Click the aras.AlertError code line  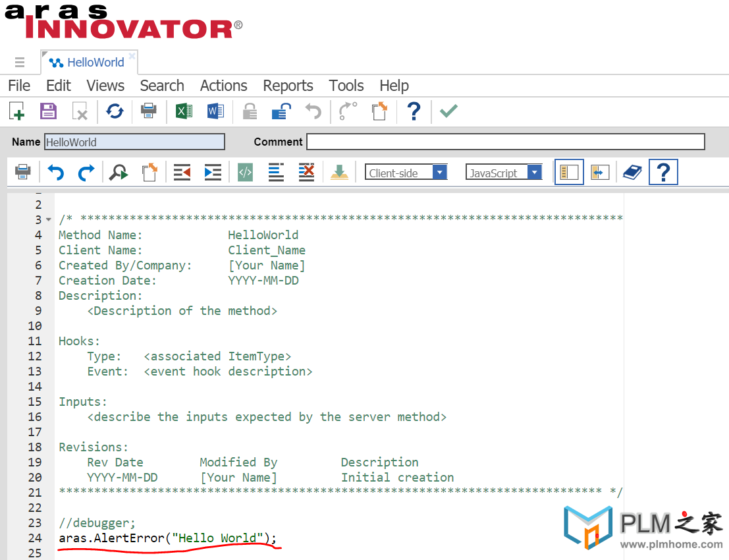[x=168, y=538]
